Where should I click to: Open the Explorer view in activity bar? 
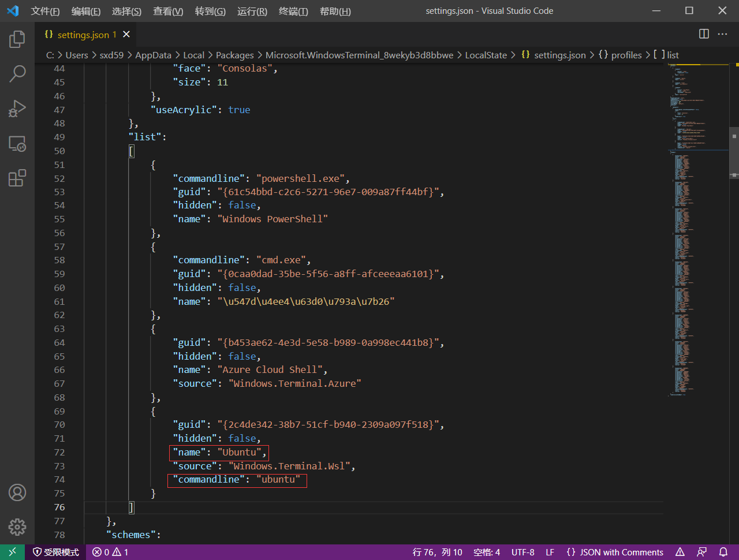pos(17,39)
